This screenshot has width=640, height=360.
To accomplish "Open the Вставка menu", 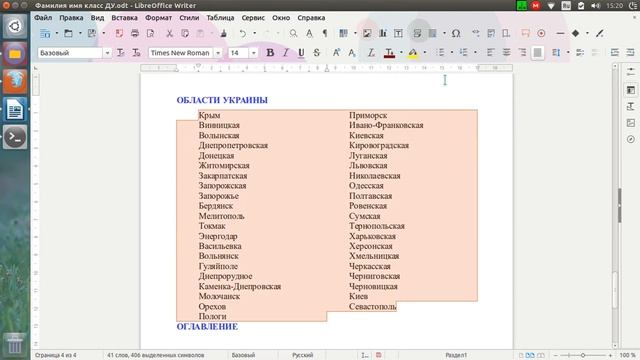I will pos(124,18).
